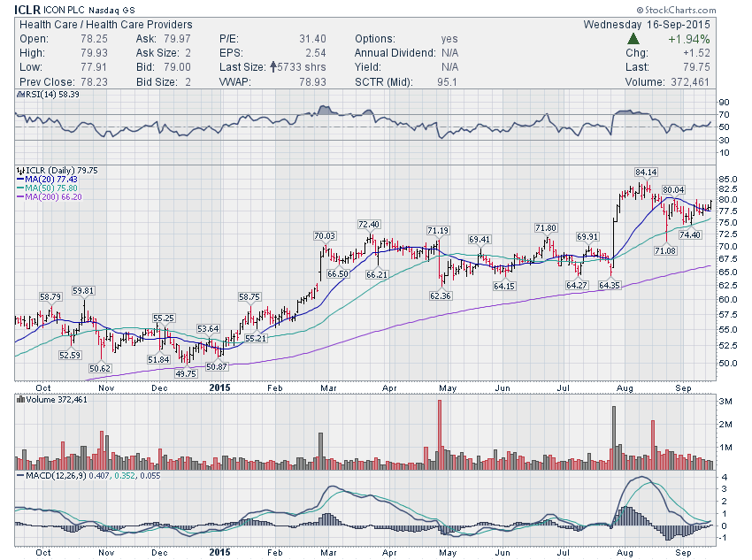Click the Prev Close value 78.23

pos(94,82)
